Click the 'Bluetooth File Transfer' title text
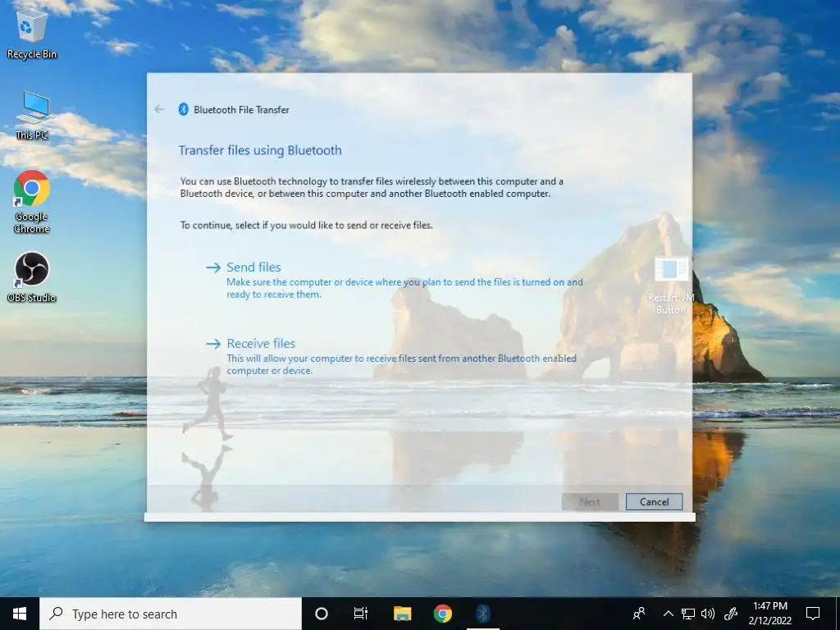Image resolution: width=840 pixels, height=630 pixels. [x=241, y=110]
